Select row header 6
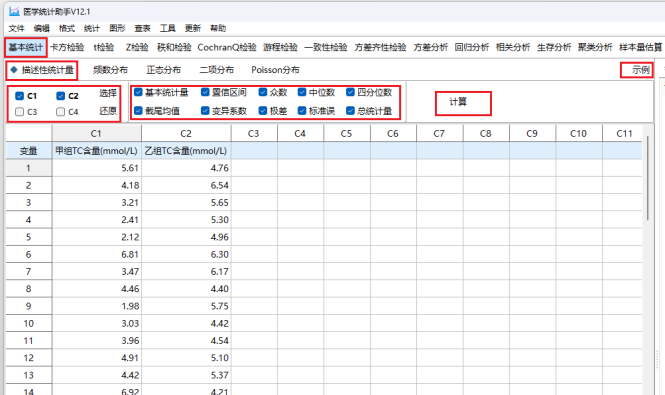Viewport: 665px width, 395px height. click(28, 254)
